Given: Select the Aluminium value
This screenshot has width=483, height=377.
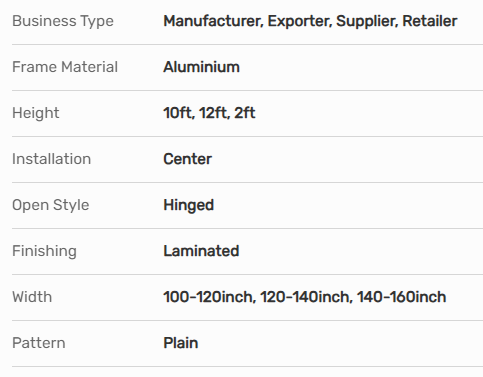Looking at the screenshot, I should pos(201,67).
